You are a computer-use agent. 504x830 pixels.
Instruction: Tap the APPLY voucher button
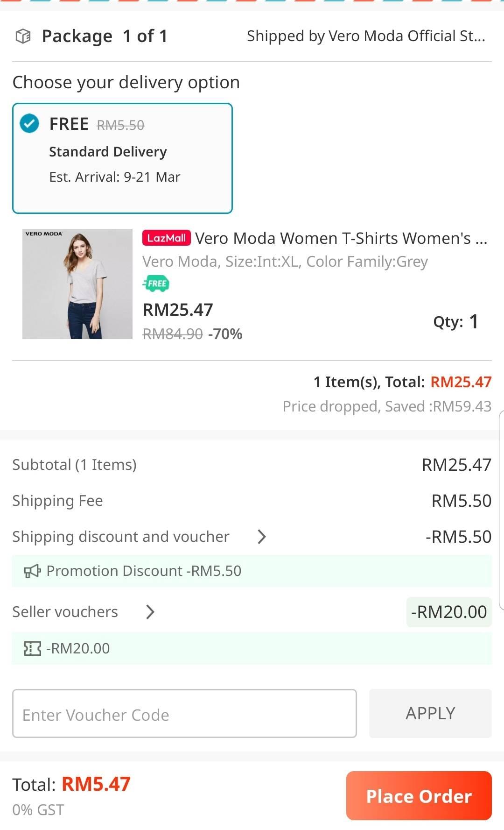pyautogui.click(x=430, y=714)
